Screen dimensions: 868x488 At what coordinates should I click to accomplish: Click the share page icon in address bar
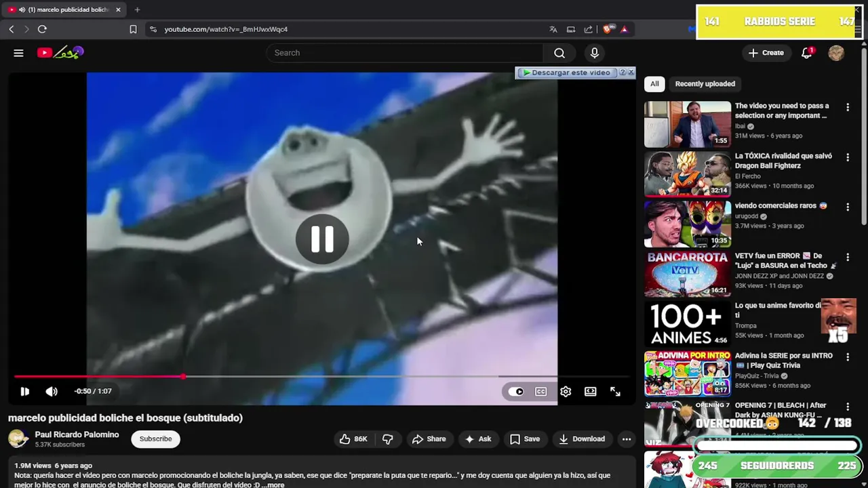pyautogui.click(x=589, y=29)
